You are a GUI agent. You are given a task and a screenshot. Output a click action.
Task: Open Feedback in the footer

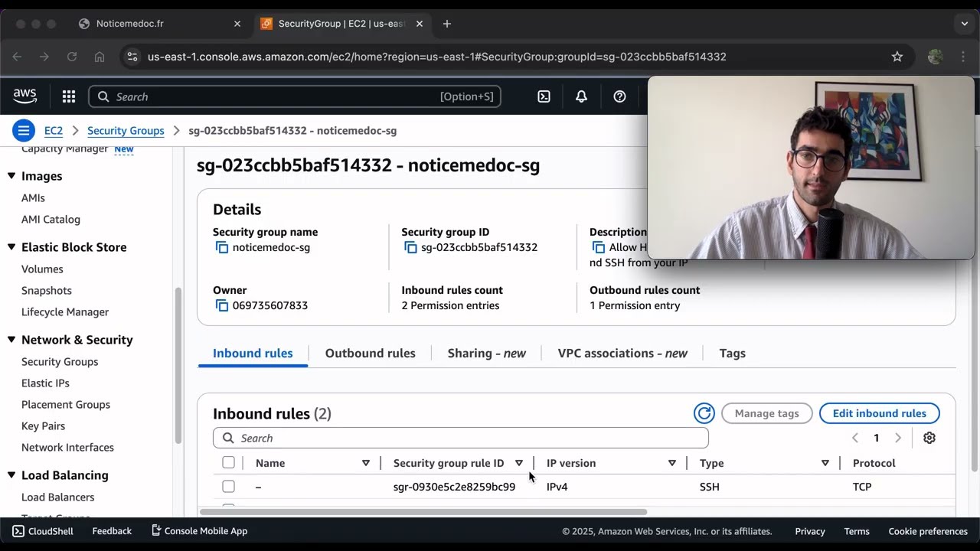pyautogui.click(x=112, y=531)
